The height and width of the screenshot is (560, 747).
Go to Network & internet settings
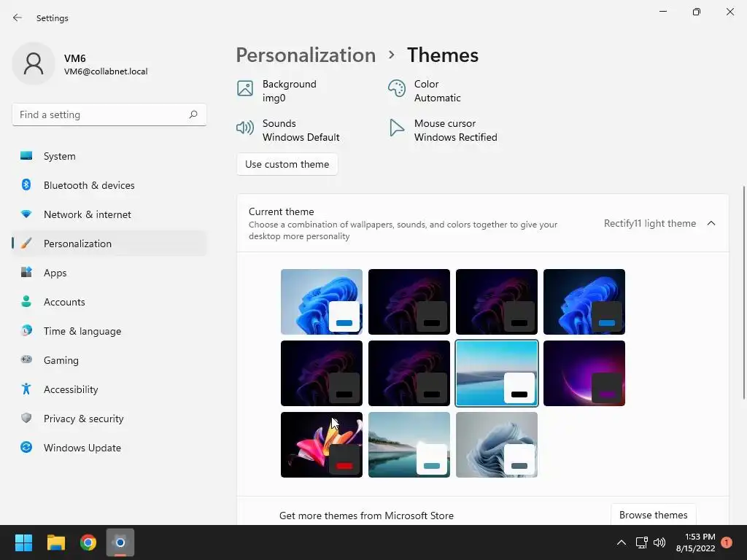tap(109, 214)
